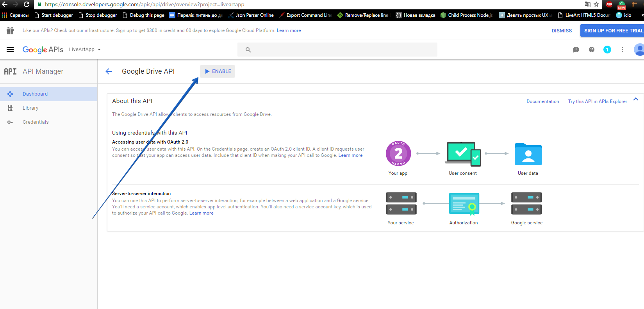Open the three-dot utilities menu
This screenshot has width=644, height=309.
click(623, 50)
